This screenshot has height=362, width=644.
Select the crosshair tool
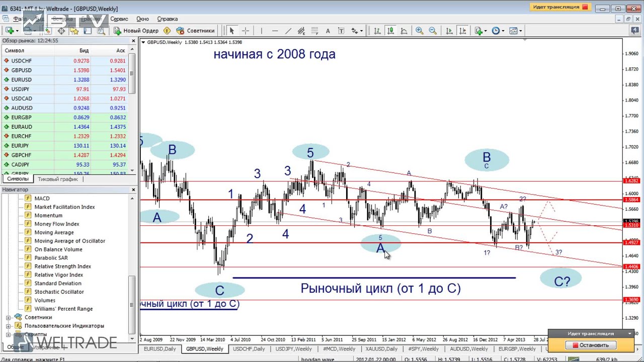[x=246, y=31]
